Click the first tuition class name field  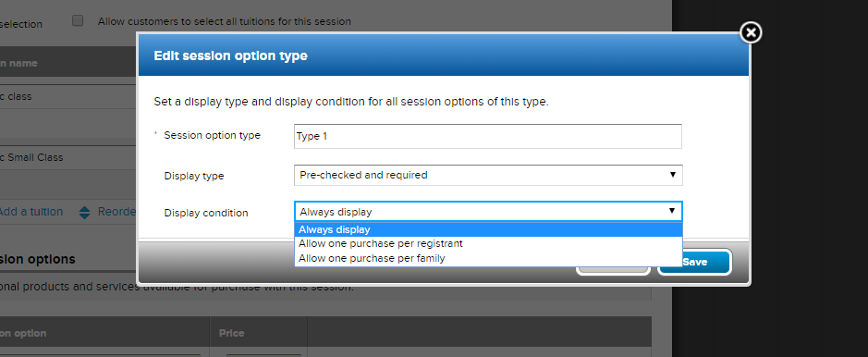(68, 97)
